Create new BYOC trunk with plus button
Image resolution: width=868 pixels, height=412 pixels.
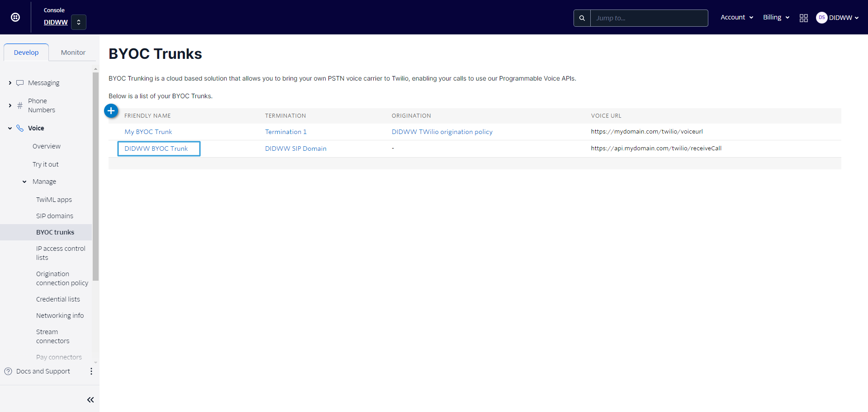(x=111, y=111)
